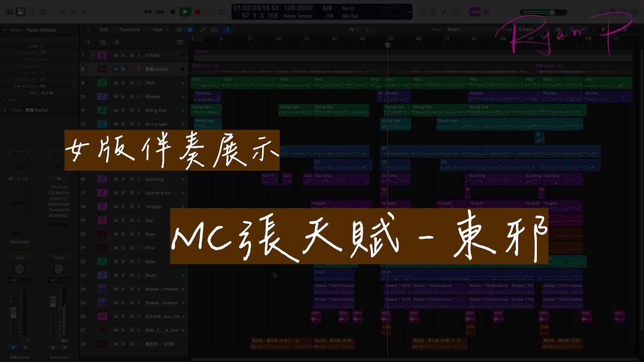Click the playhead marker in the ruler
This screenshot has width=644, height=362.
click(387, 45)
